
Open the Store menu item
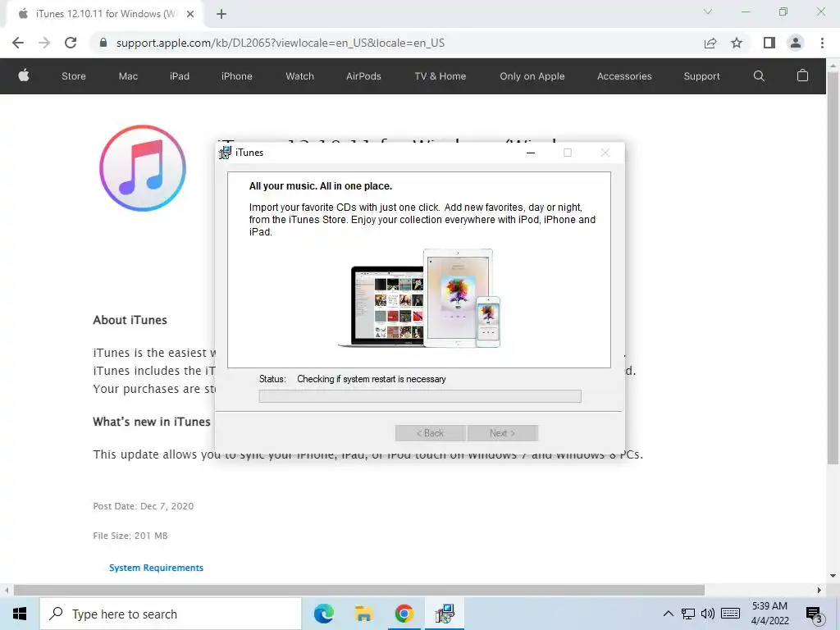click(x=73, y=76)
